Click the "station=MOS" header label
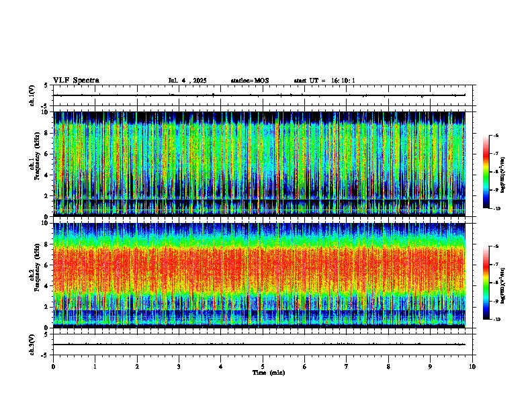 [250, 81]
